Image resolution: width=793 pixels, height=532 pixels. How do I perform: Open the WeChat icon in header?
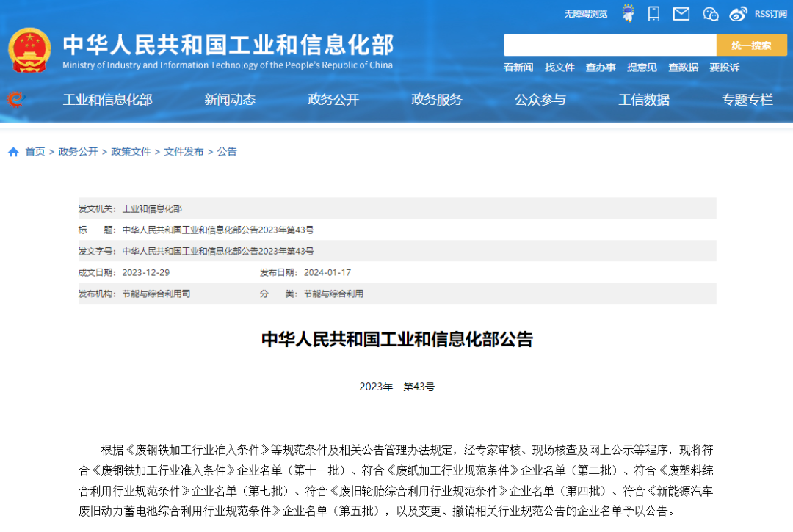click(711, 14)
